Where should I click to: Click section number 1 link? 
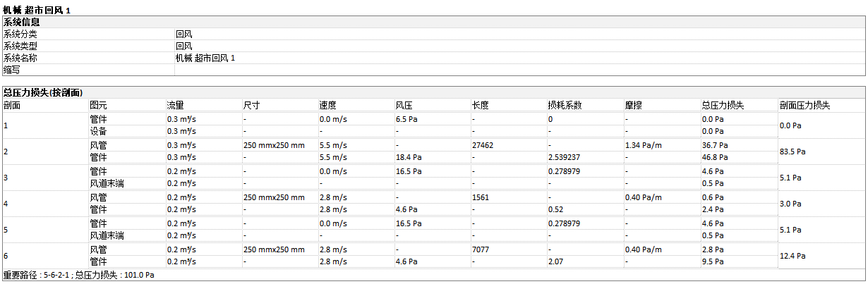pyautogui.click(x=6, y=125)
